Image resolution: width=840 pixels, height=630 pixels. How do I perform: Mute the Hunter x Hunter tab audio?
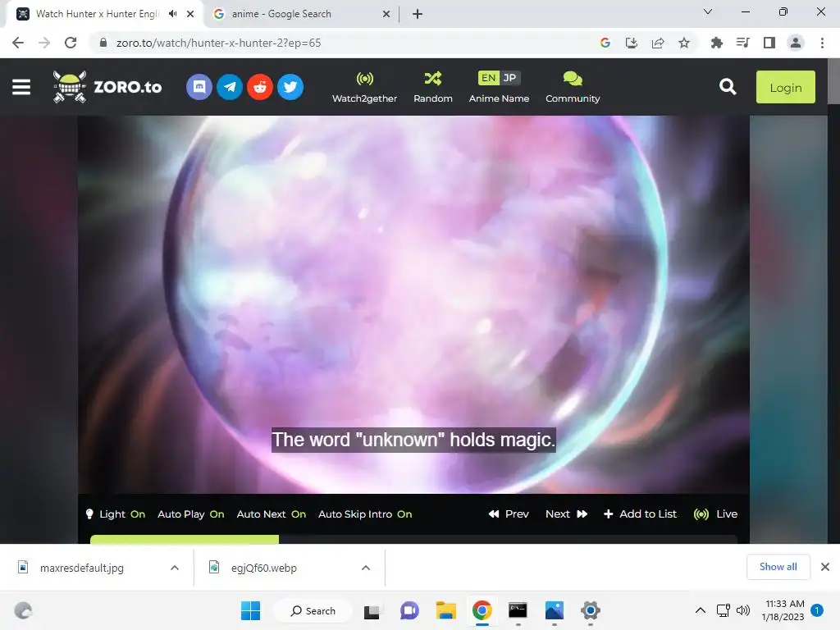[172, 14]
